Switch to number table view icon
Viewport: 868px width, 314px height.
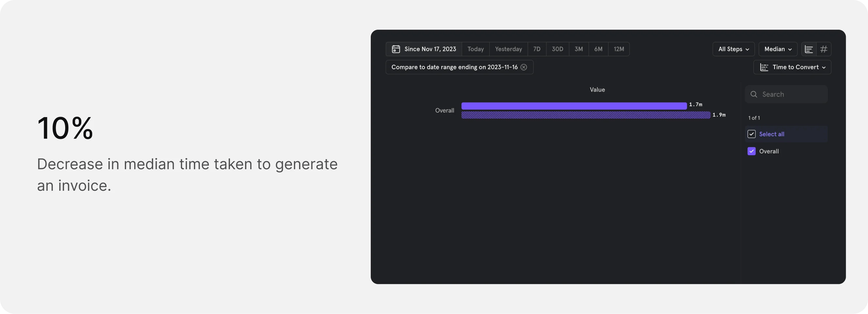pos(823,49)
